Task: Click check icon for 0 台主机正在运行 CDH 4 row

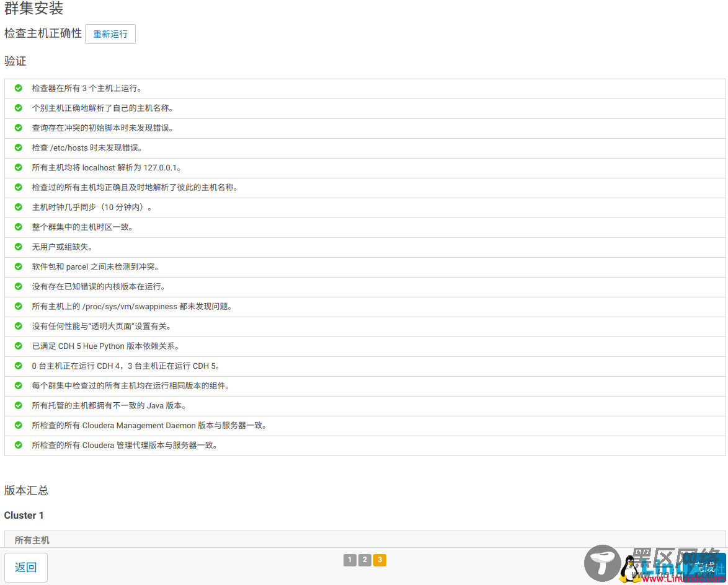Action: click(18, 366)
